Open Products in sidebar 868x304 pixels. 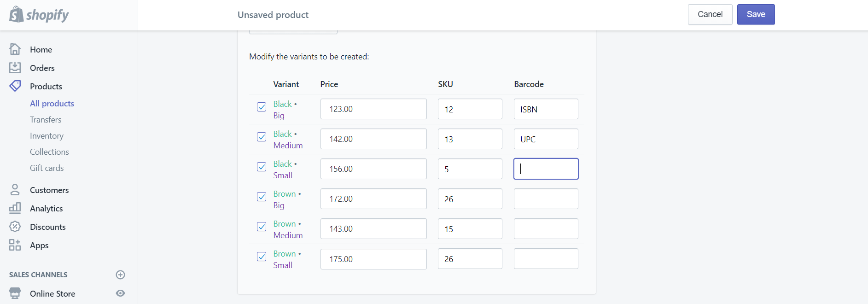[46, 86]
